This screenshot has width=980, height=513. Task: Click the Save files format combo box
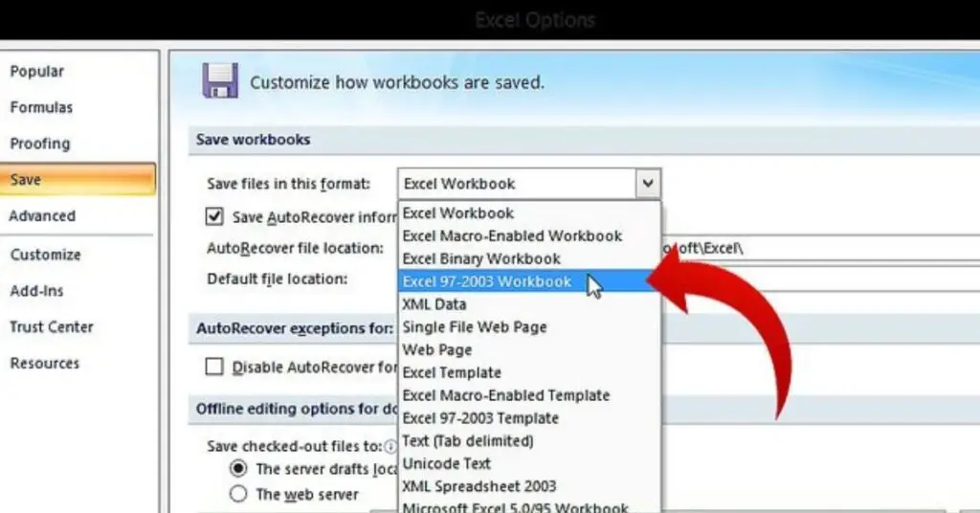(528, 184)
